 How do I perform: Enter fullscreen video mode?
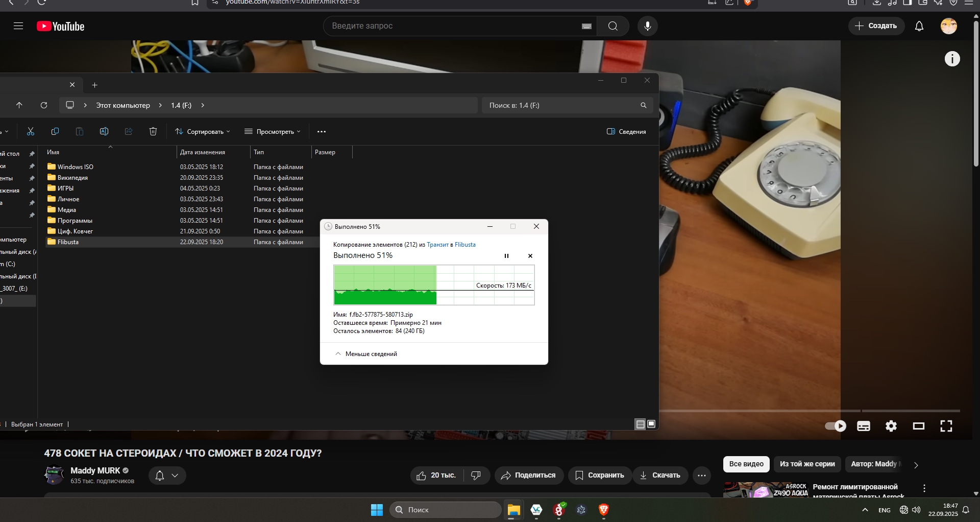coord(946,426)
